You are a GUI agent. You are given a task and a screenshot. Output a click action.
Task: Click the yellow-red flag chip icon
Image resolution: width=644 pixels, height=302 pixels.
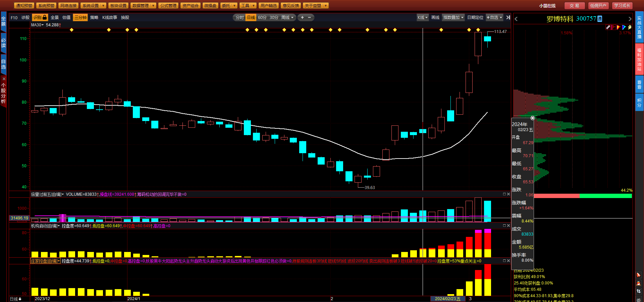point(619,27)
